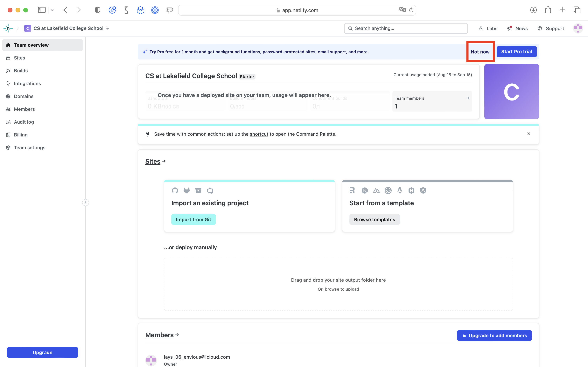Show tab overview icon
Viewport: 588px width, 367px height.
click(577, 10)
